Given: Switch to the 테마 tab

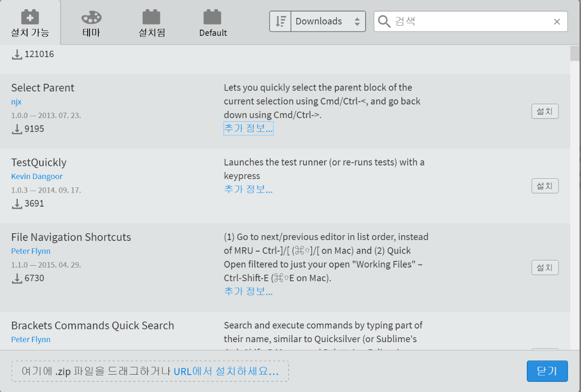Looking at the screenshot, I should [91, 23].
